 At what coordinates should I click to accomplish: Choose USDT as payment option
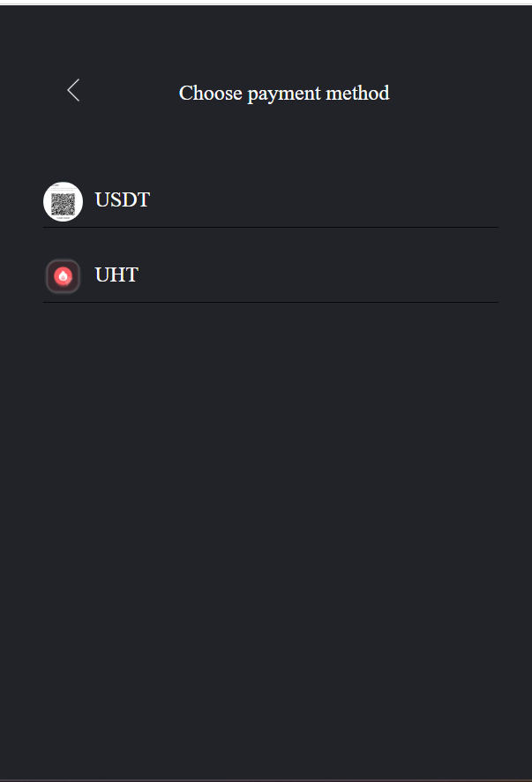pos(123,200)
